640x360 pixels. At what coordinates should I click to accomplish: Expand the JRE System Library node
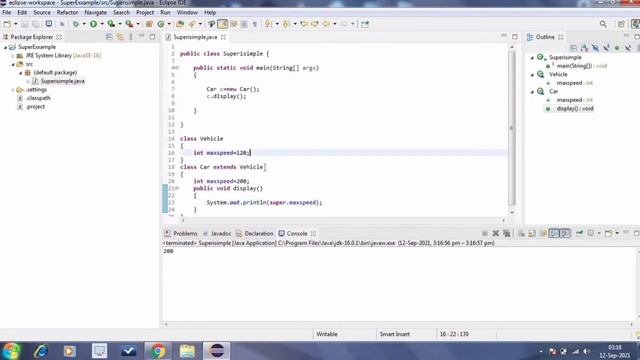13,56
